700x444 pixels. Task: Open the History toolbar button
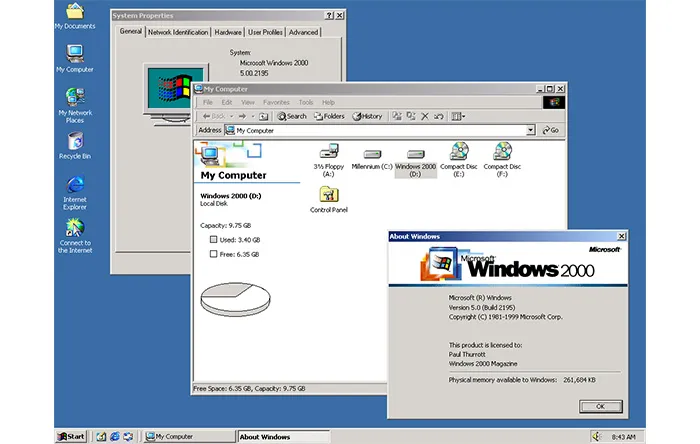366,116
